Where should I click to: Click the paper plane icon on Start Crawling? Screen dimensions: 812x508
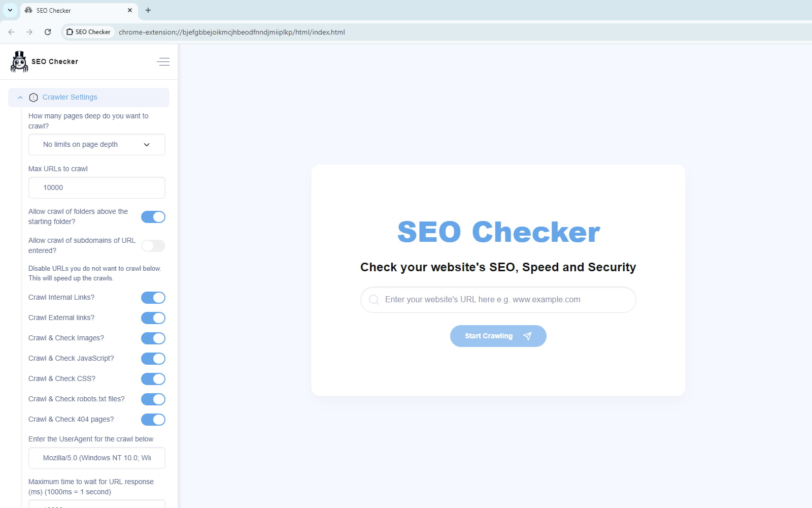[x=527, y=336]
